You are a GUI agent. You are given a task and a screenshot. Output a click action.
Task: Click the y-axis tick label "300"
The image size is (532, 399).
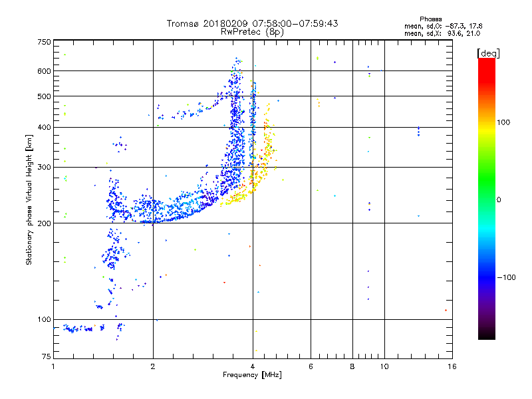click(x=44, y=167)
